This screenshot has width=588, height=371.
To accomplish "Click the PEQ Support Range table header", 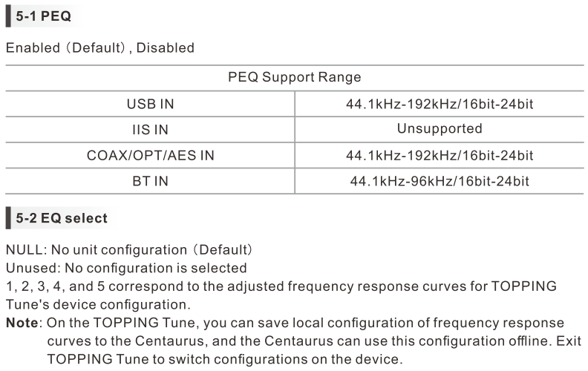I will tap(295, 77).
